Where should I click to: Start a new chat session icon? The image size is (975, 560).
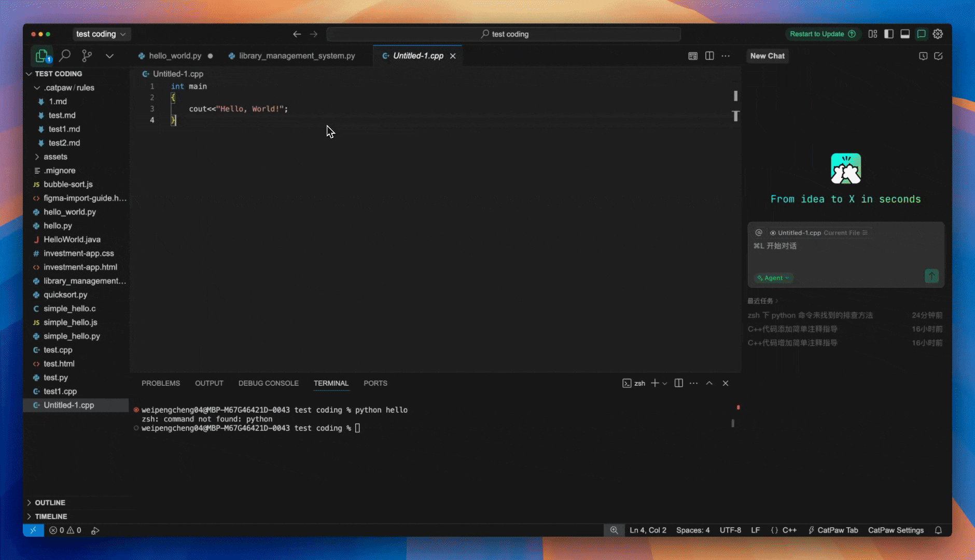(938, 56)
